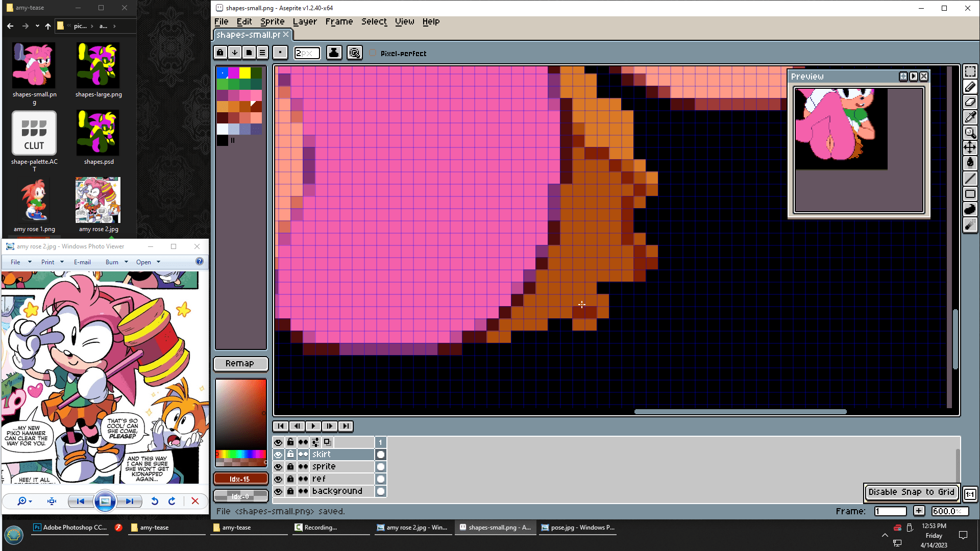
Task: Expand the Burn dropdown in Photo Viewer
Action: click(x=126, y=262)
